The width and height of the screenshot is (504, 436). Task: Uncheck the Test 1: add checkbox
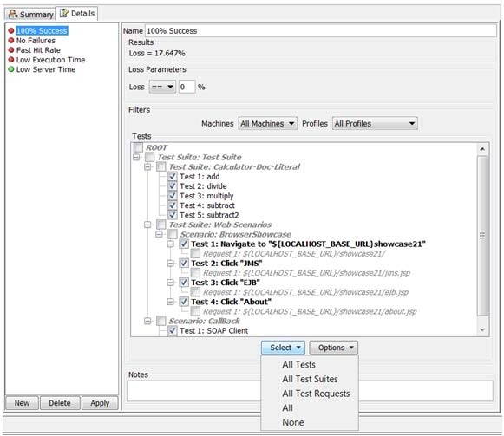point(173,176)
